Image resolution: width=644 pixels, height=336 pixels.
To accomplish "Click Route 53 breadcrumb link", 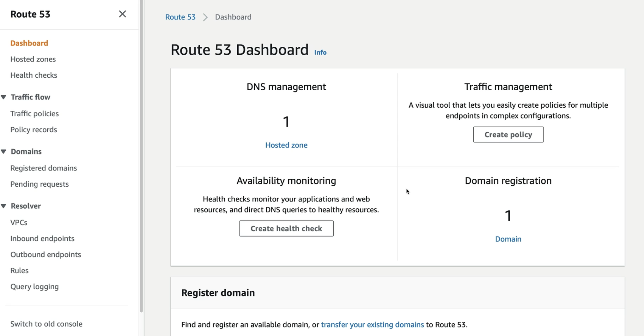I will click(180, 17).
